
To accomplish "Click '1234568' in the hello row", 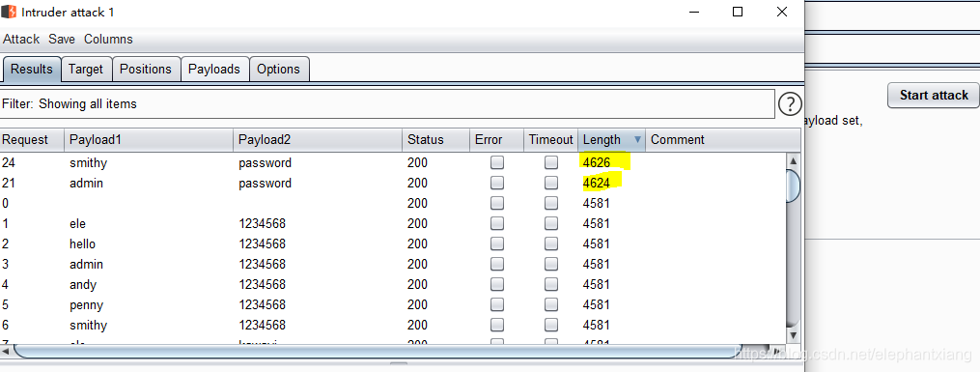I will (x=262, y=243).
